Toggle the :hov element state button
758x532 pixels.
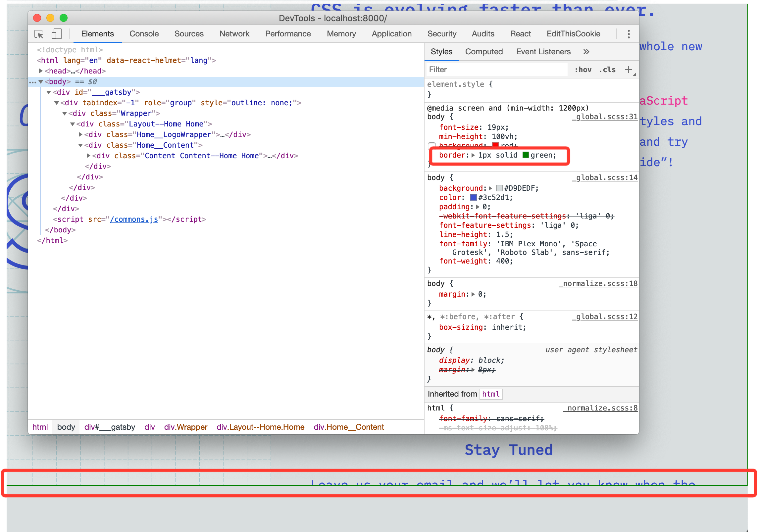tap(583, 70)
